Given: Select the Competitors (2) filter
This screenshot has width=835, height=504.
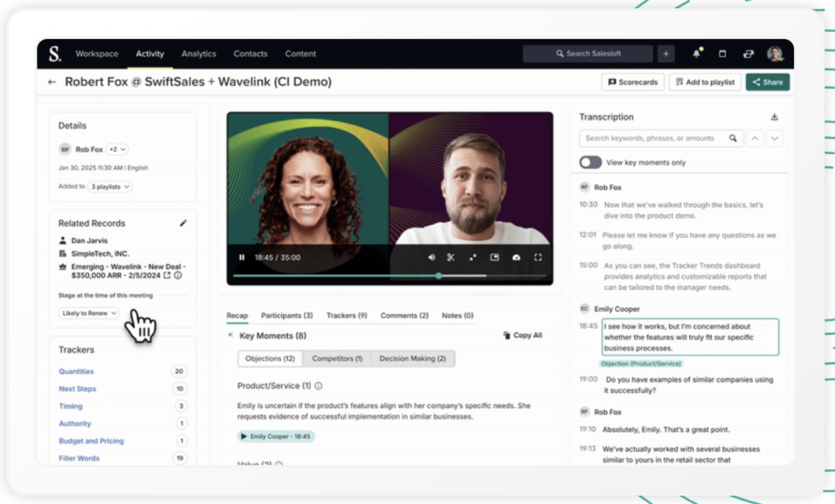Looking at the screenshot, I should click(x=337, y=359).
